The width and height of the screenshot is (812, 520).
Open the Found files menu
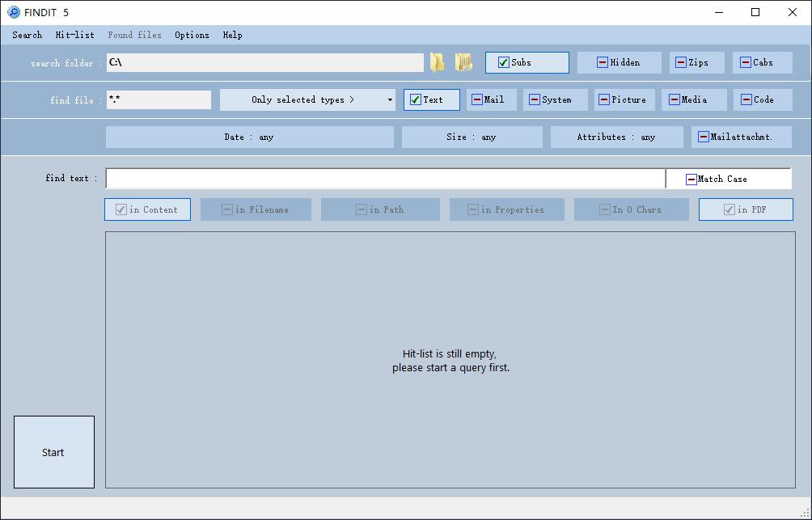click(x=134, y=36)
